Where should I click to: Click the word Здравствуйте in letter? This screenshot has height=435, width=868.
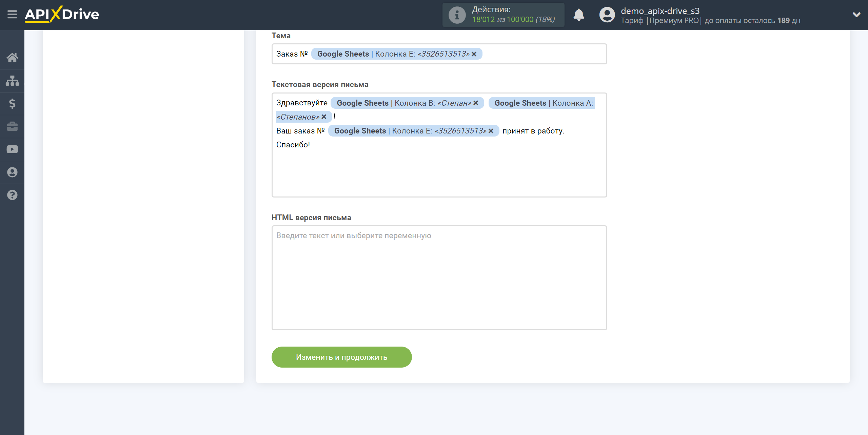coord(302,103)
